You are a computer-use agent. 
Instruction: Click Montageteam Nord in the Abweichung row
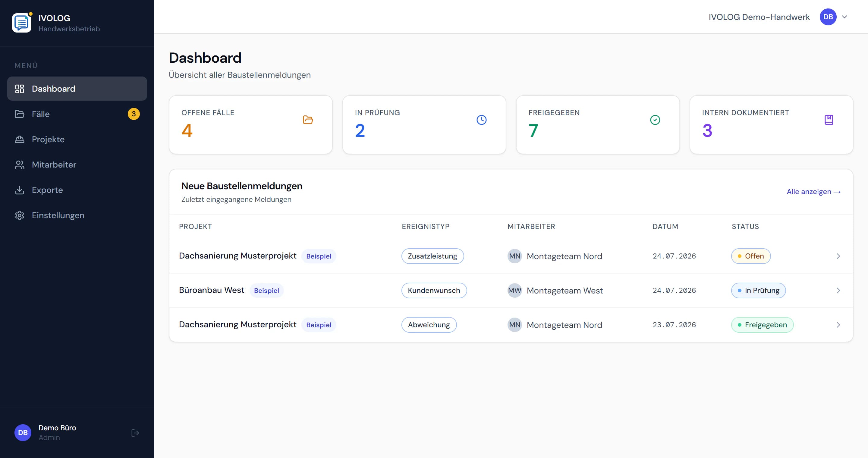tap(565, 325)
